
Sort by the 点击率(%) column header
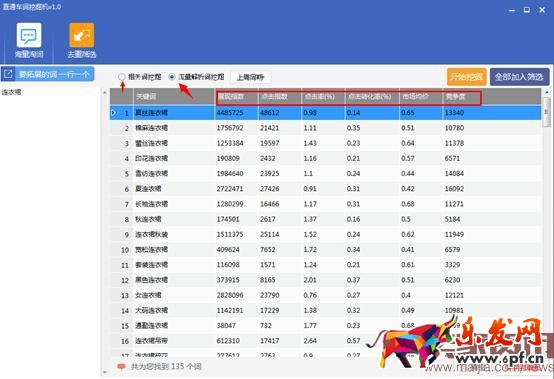pyautogui.click(x=323, y=96)
